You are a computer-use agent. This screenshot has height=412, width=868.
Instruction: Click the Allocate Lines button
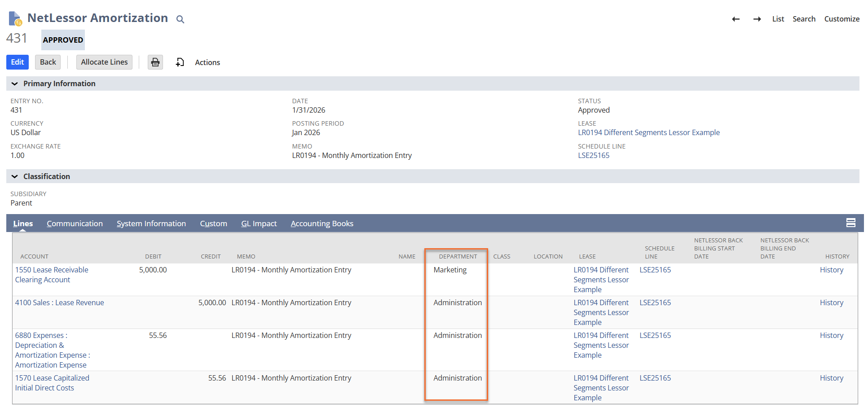[104, 62]
